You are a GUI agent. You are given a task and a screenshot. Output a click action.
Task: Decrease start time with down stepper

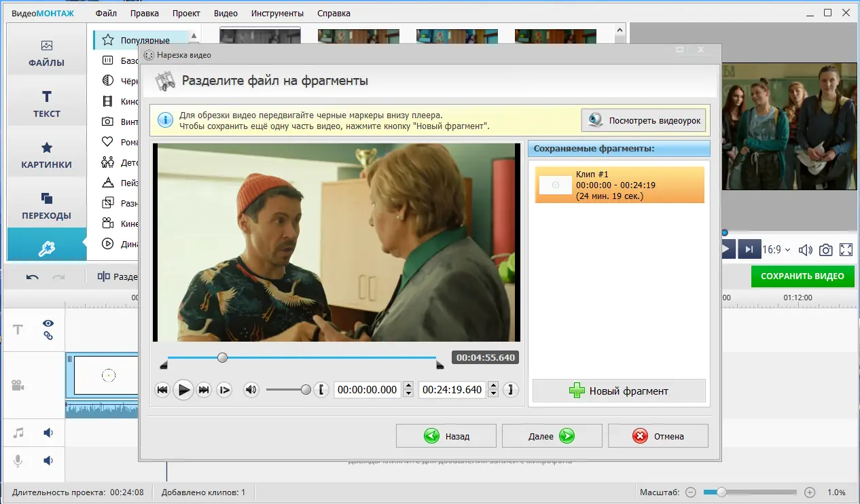408,394
